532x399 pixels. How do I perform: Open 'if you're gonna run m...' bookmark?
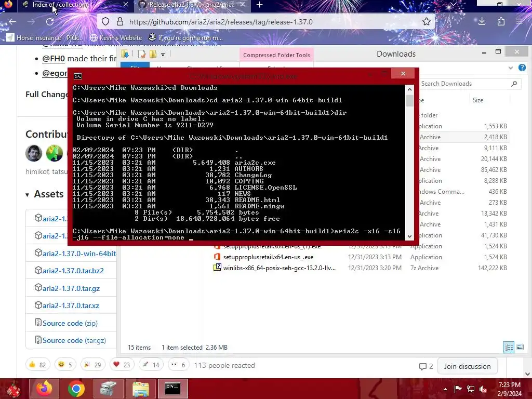[186, 37]
